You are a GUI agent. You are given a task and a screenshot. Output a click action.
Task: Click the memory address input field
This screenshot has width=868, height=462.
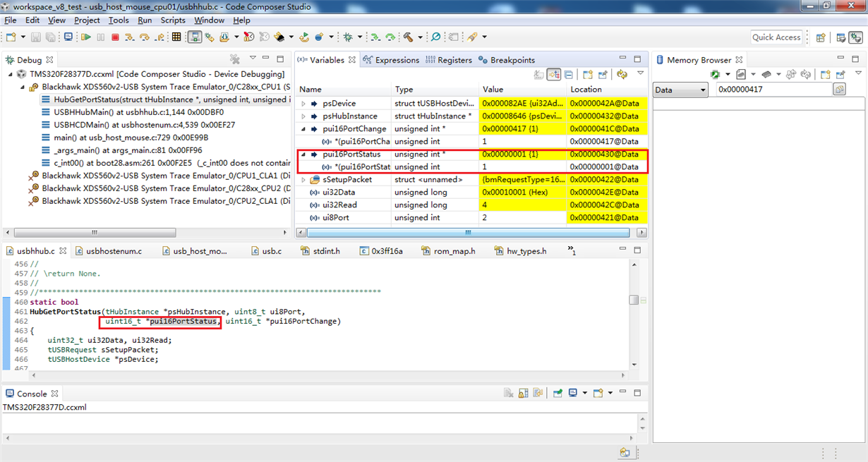click(x=773, y=90)
